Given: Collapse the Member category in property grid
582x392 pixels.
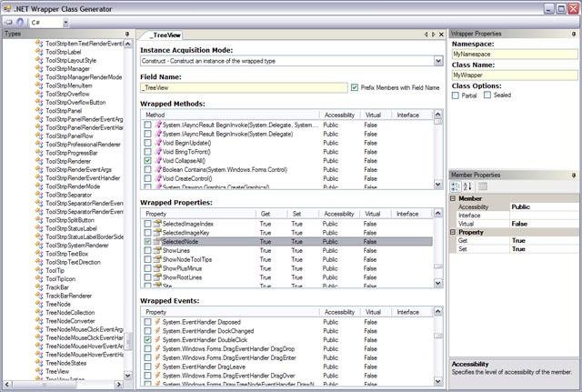Looking at the screenshot, I should (453, 198).
